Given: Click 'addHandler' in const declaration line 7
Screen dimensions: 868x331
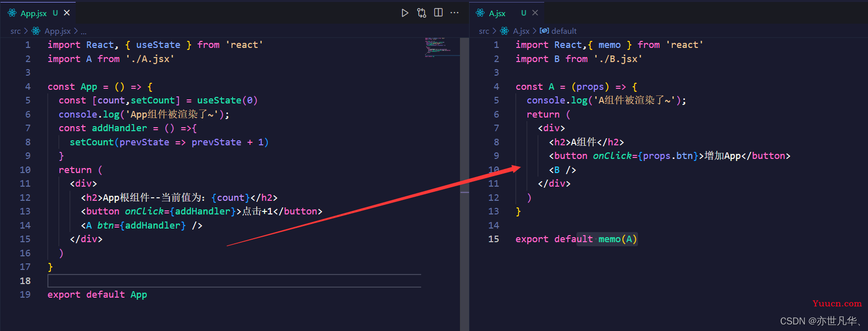Looking at the screenshot, I should (120, 128).
